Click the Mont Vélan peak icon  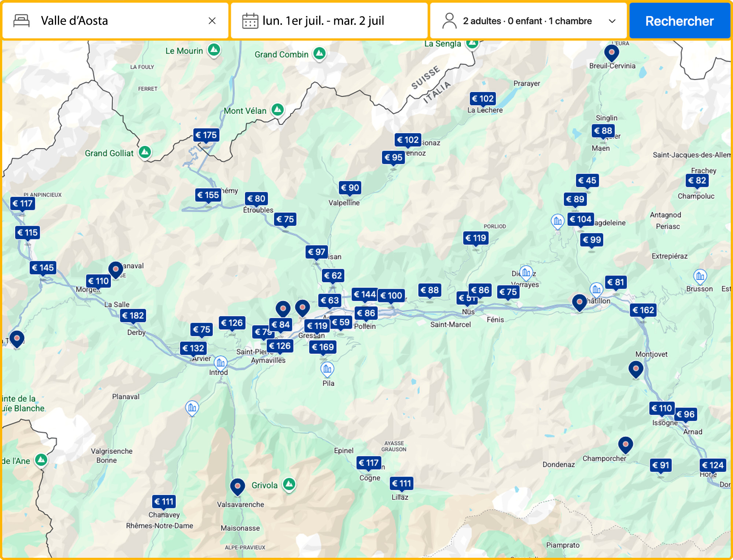pos(278,110)
